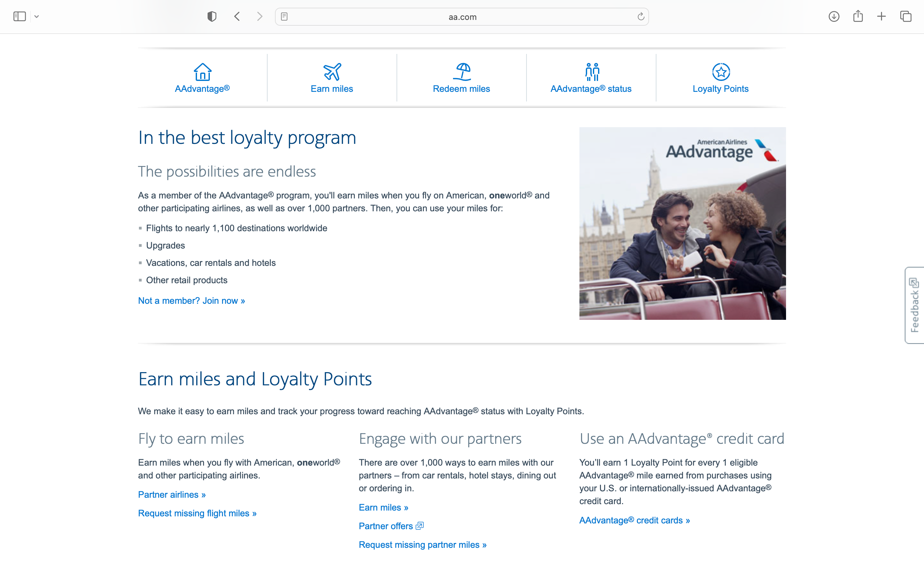The image size is (924, 578).
Task: Open the 'Earn miles »' link under partners
Action: [x=383, y=507]
